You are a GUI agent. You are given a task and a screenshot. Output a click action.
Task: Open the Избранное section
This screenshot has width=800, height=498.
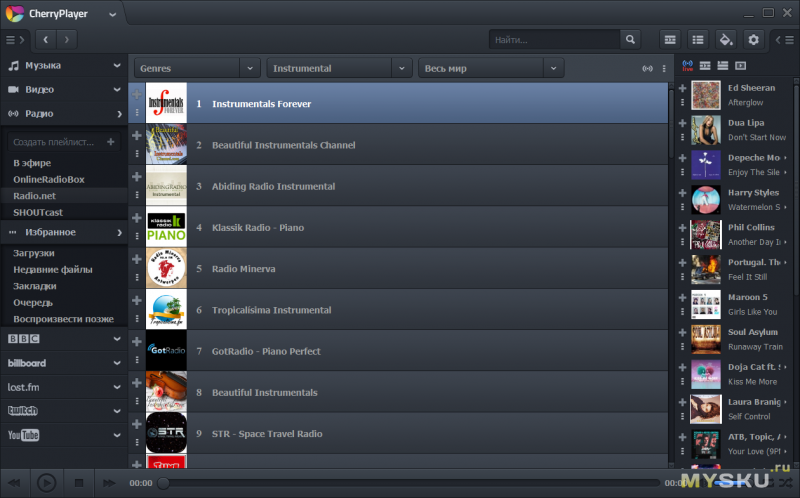coord(64,232)
